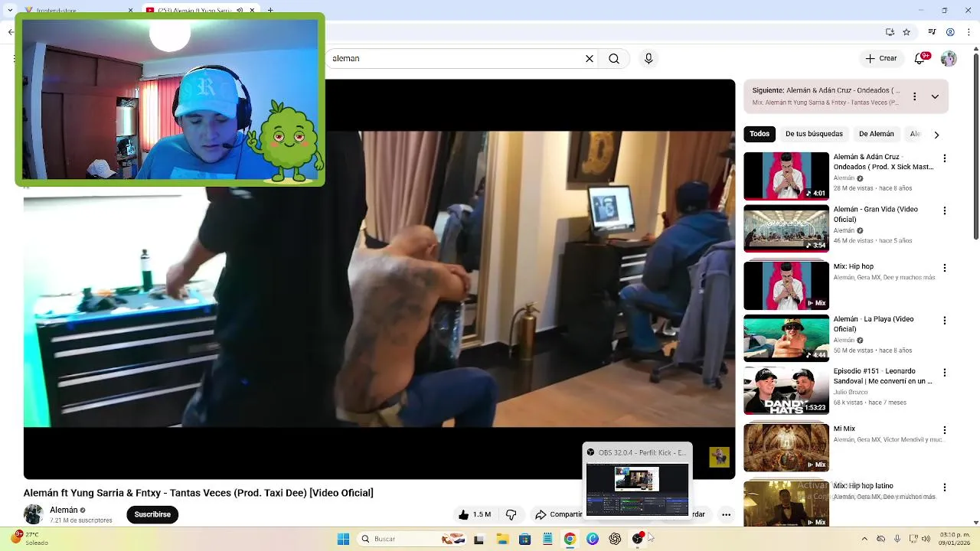Open options for Mix: Hip hop latino
The height and width of the screenshot is (551, 980).
[x=945, y=487]
